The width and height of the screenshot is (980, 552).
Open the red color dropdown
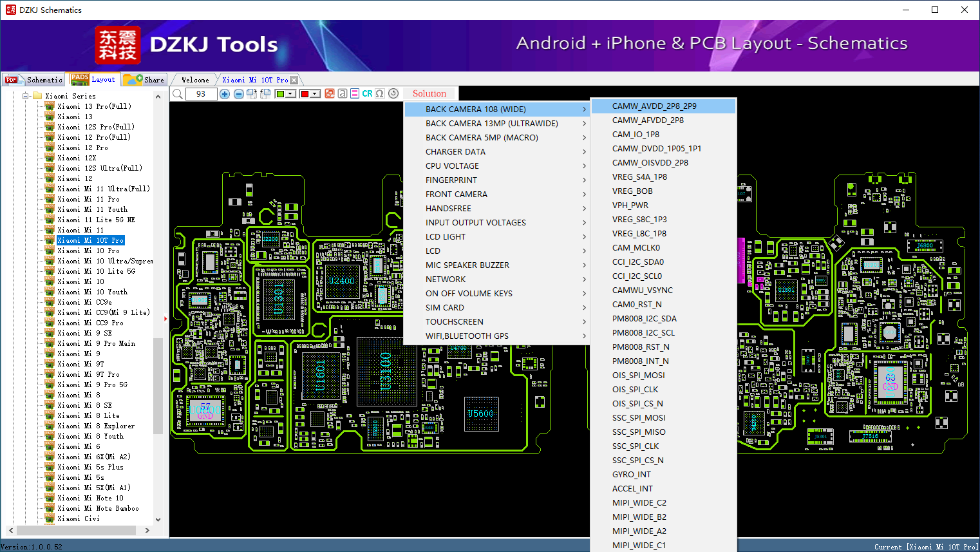[x=316, y=94]
